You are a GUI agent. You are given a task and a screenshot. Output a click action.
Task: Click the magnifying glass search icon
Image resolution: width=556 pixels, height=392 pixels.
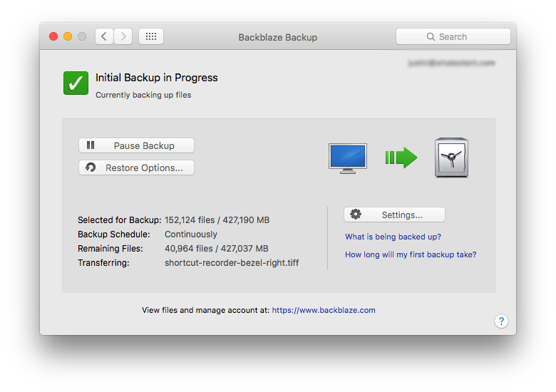tap(431, 37)
